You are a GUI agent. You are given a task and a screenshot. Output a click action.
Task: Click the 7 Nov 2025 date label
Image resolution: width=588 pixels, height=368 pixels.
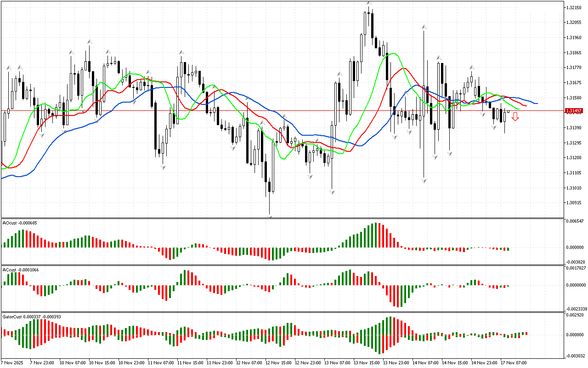click(x=12, y=363)
